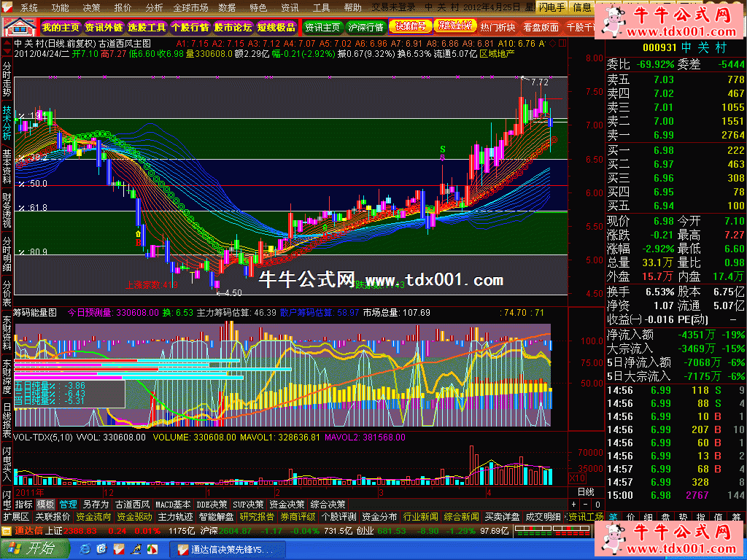This screenshot has width=747, height=560.
Task: Select the 分价表 left sidebar tab
Action: pos(7,293)
